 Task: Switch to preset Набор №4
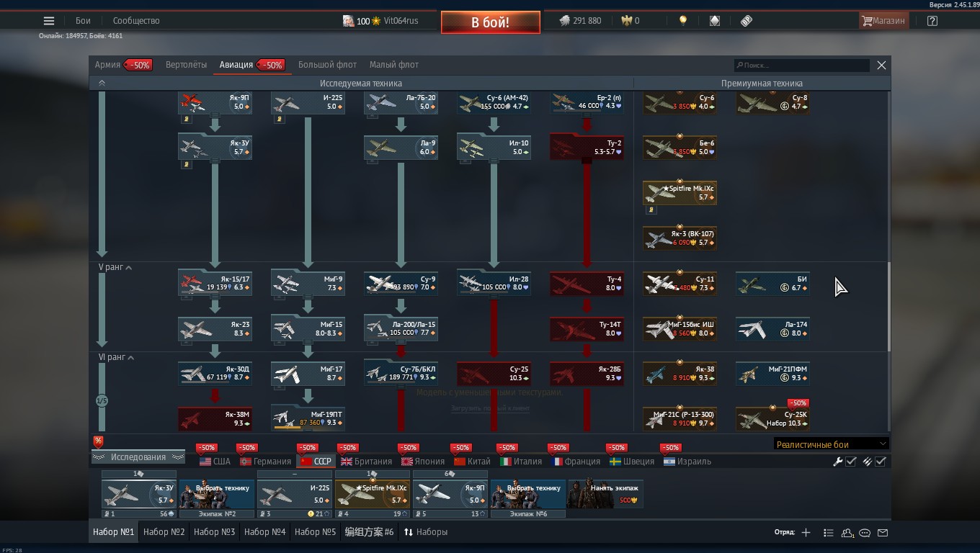pyautogui.click(x=264, y=532)
